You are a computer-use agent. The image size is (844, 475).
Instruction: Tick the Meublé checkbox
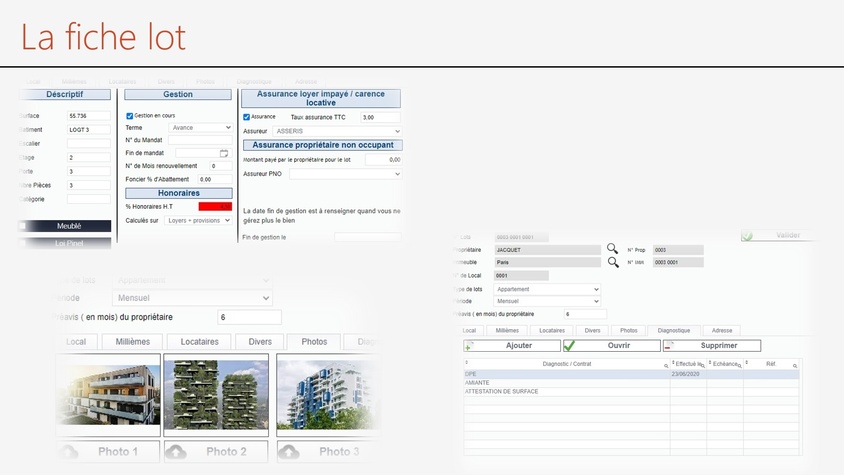[23, 226]
